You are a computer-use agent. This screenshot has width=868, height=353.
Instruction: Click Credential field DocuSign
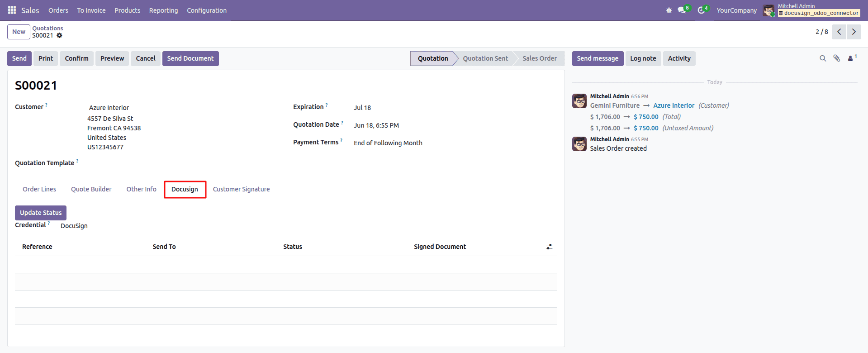(x=74, y=226)
